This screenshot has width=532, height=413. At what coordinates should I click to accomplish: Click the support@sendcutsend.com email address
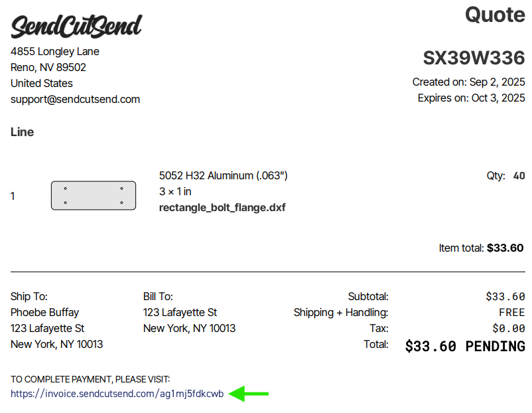tap(75, 100)
